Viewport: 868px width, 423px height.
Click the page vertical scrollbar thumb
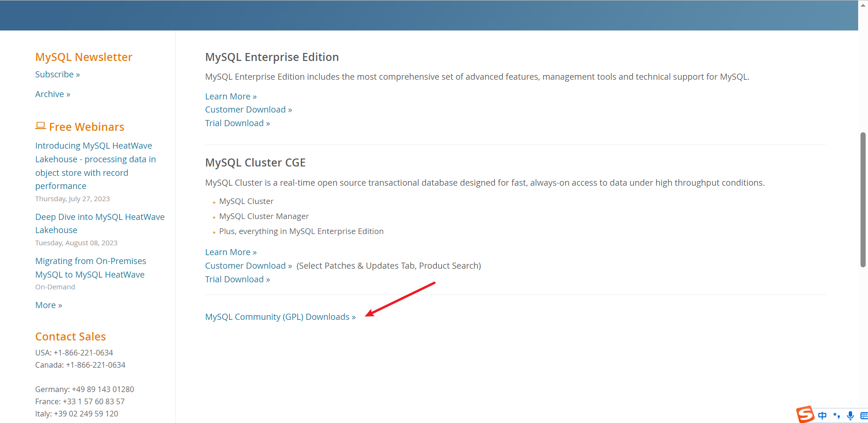tap(863, 200)
